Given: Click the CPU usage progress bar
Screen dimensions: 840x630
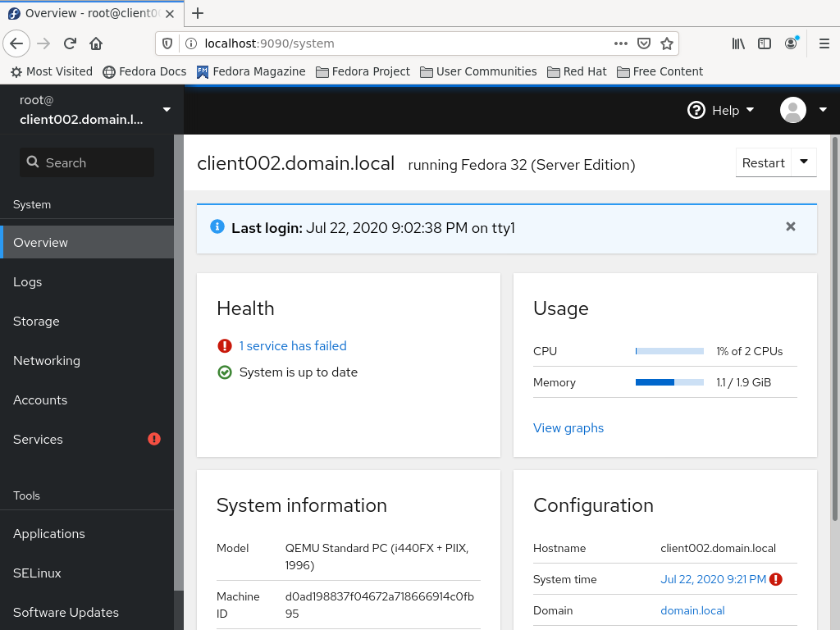Looking at the screenshot, I should [669, 351].
